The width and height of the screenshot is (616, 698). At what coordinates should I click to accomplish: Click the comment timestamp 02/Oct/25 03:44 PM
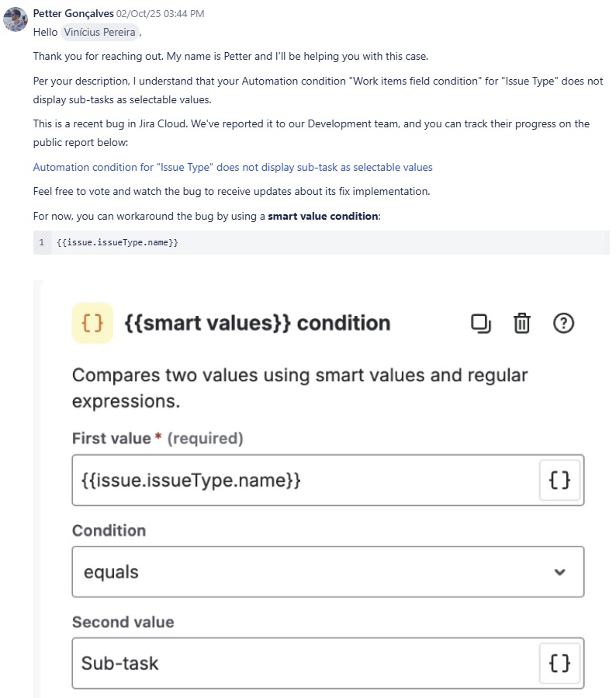click(x=161, y=14)
